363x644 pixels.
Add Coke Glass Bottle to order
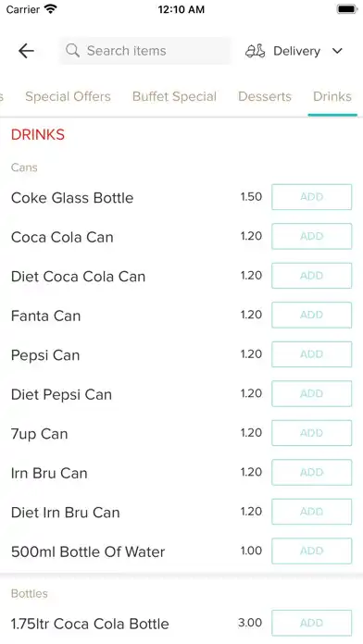point(312,197)
